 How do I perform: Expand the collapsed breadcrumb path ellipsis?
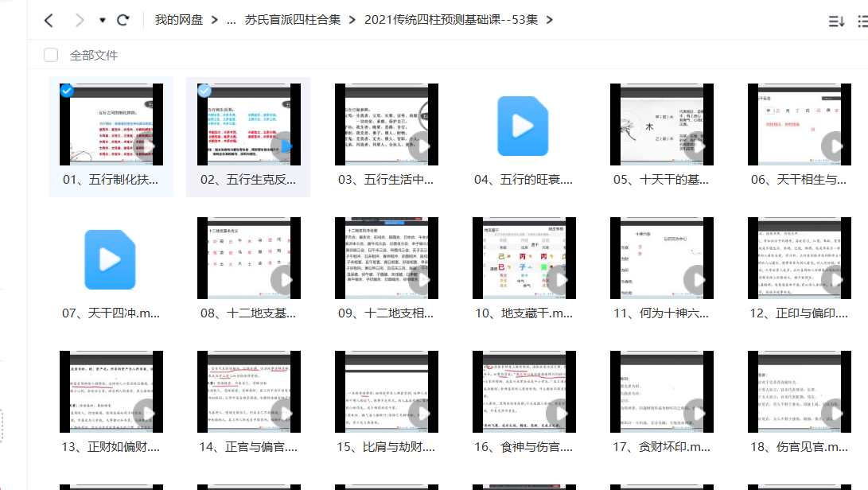232,21
